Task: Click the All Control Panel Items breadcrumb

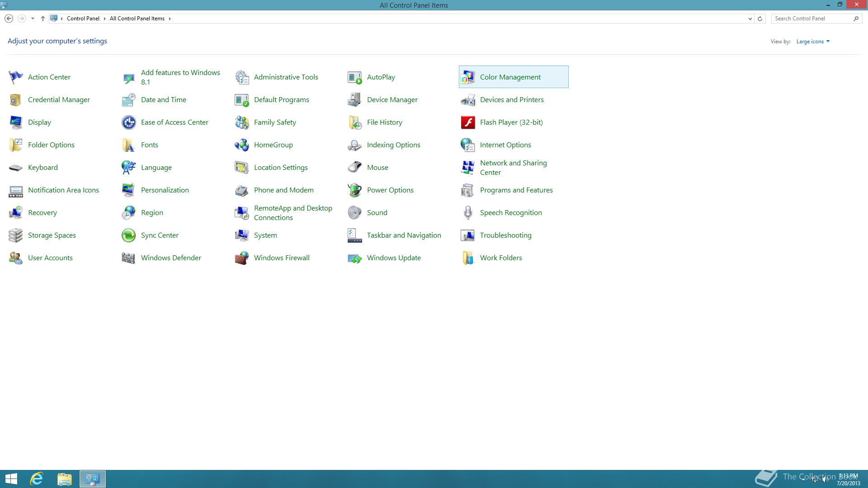Action: [x=137, y=19]
